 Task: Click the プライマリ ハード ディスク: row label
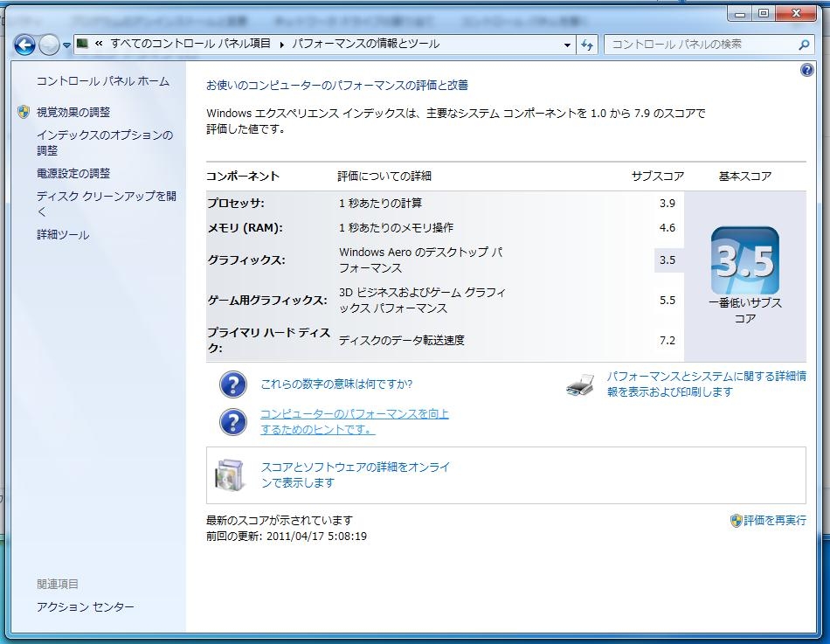click(268, 340)
